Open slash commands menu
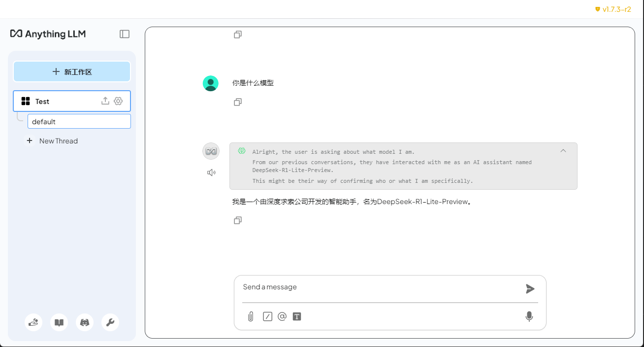Screen dimensions: 644x347 point(267,316)
